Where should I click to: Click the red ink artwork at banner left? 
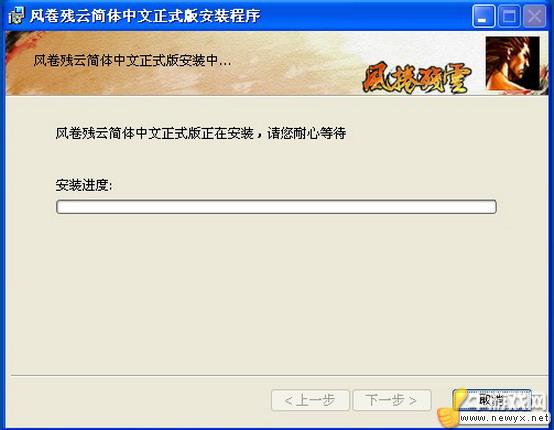click(x=21, y=49)
